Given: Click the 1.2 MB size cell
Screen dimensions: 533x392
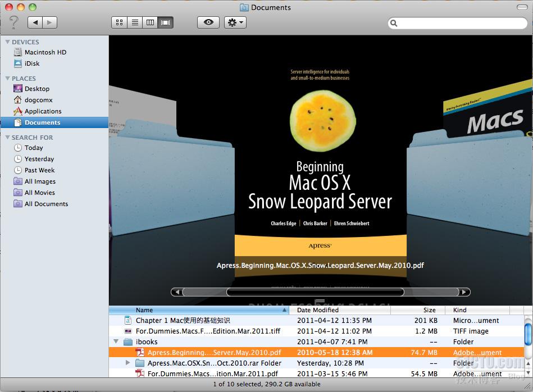Looking at the screenshot, I should click(426, 331).
